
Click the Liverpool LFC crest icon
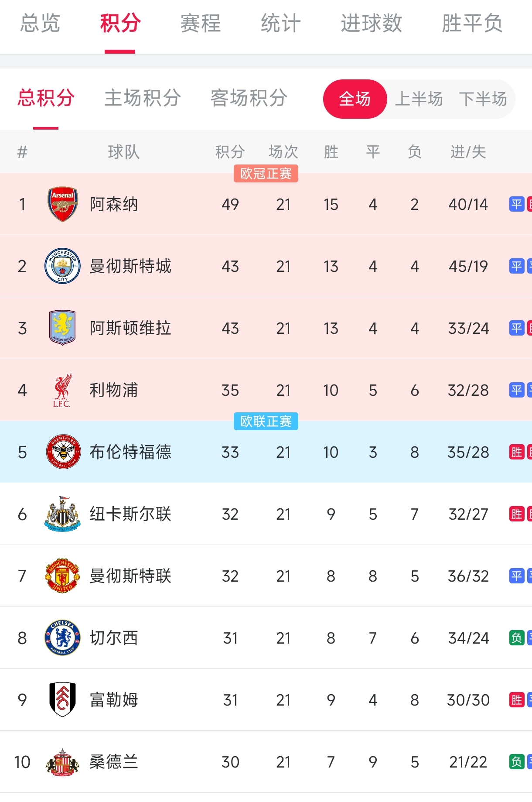(62, 390)
